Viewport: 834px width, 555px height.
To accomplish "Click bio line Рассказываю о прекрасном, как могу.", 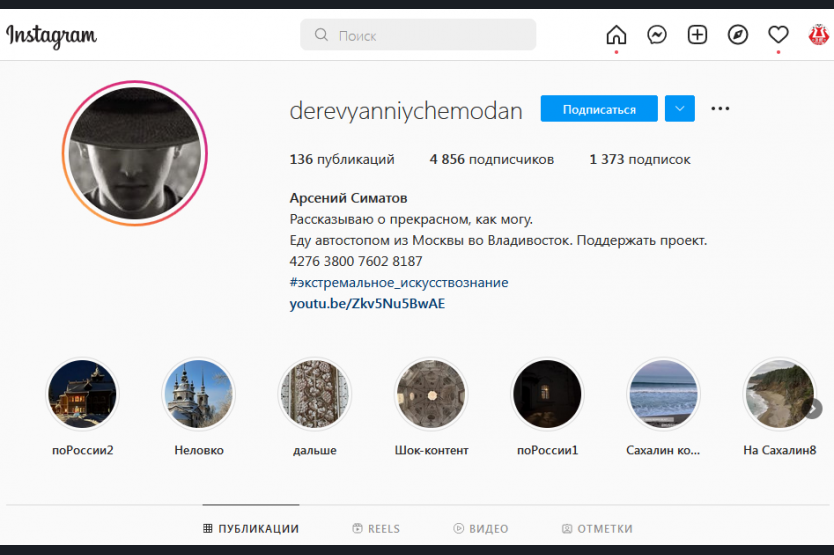I will point(411,219).
